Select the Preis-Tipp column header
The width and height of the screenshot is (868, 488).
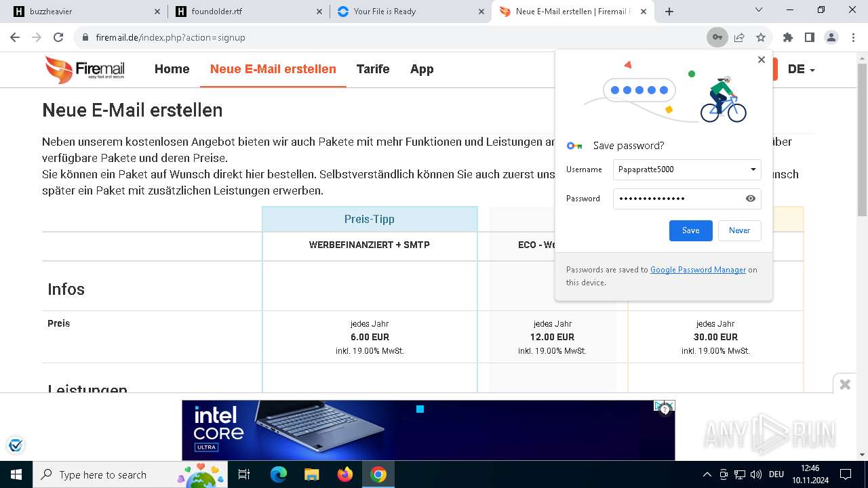click(370, 219)
